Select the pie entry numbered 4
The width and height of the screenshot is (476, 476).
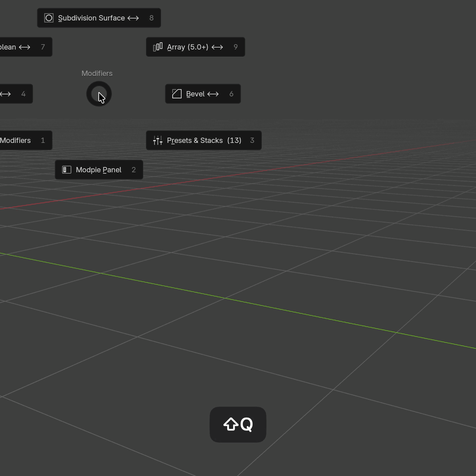[x=16, y=94]
